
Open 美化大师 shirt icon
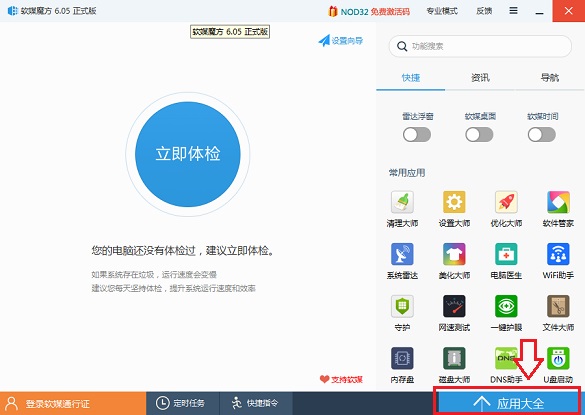[x=454, y=254]
